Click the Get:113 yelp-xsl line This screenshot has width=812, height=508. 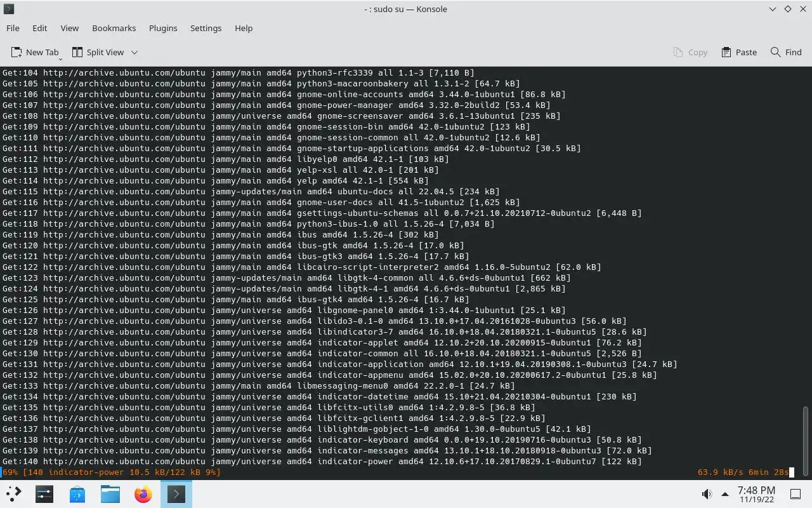221,170
